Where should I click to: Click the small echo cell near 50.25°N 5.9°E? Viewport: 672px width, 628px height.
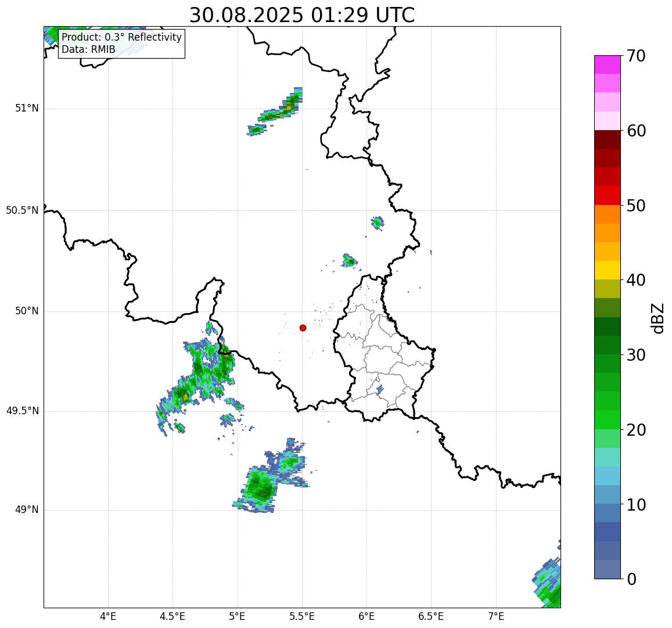click(x=350, y=261)
